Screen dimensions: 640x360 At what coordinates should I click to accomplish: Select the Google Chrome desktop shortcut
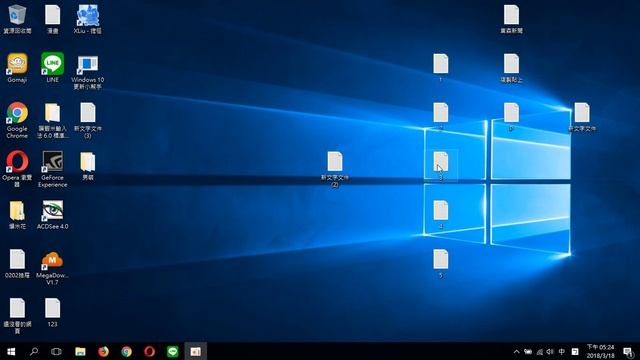pos(17,120)
